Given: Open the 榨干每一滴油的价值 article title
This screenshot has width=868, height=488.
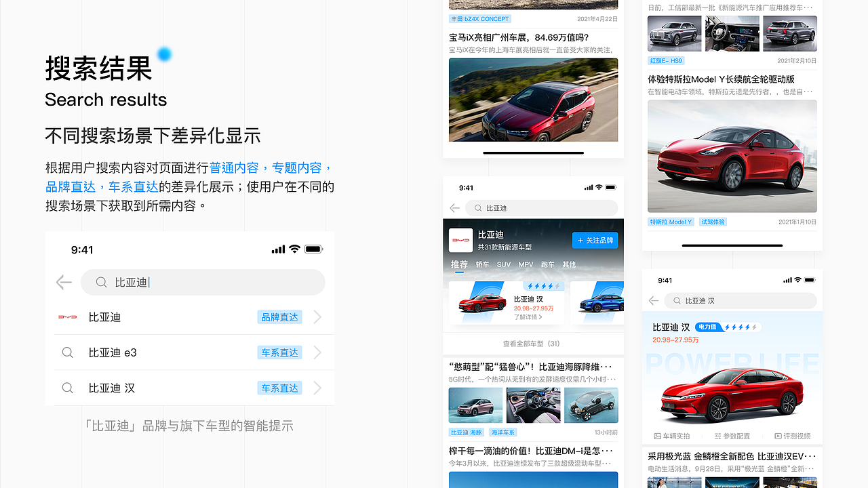Looking at the screenshot, I should [531, 451].
